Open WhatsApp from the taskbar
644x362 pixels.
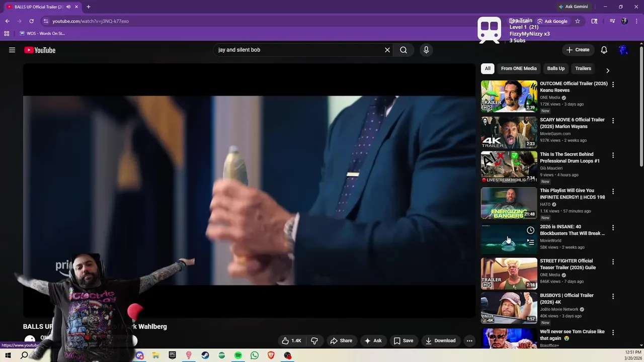click(x=255, y=355)
